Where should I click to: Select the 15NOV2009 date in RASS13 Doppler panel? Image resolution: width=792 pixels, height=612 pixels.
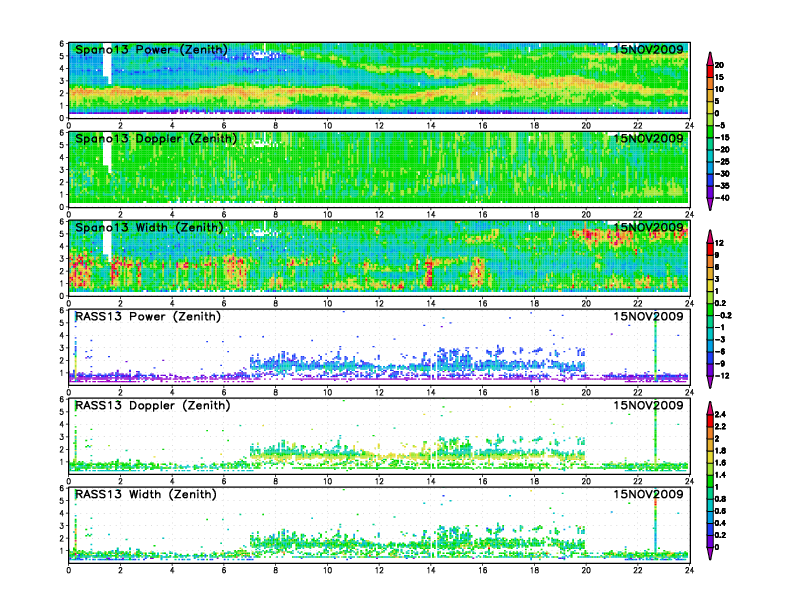[x=648, y=405]
